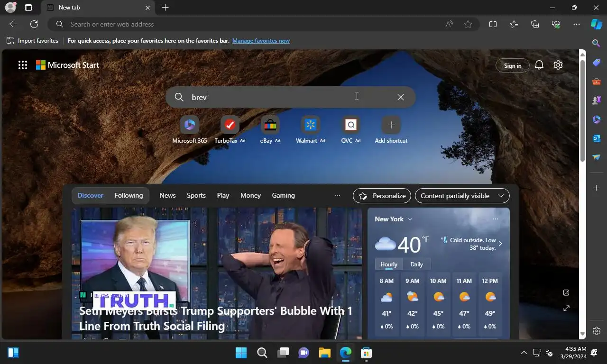The height and width of the screenshot is (364, 607).
Task: Open Settings and more ellipsis menu
Action: click(x=577, y=24)
